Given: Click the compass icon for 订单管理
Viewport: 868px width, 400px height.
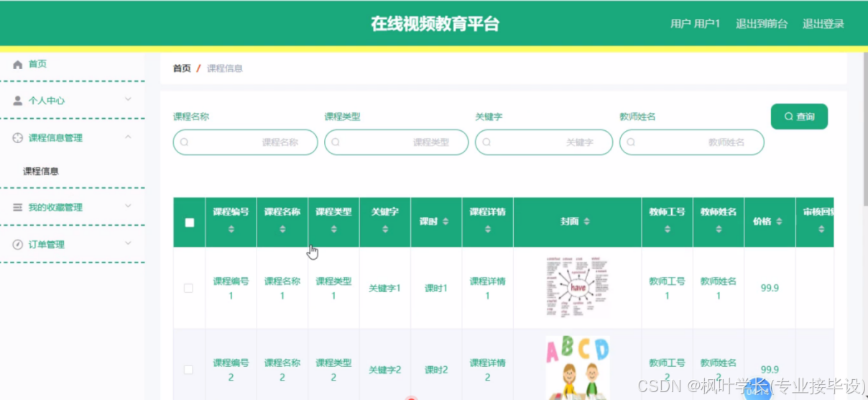Looking at the screenshot, I should 18,245.
